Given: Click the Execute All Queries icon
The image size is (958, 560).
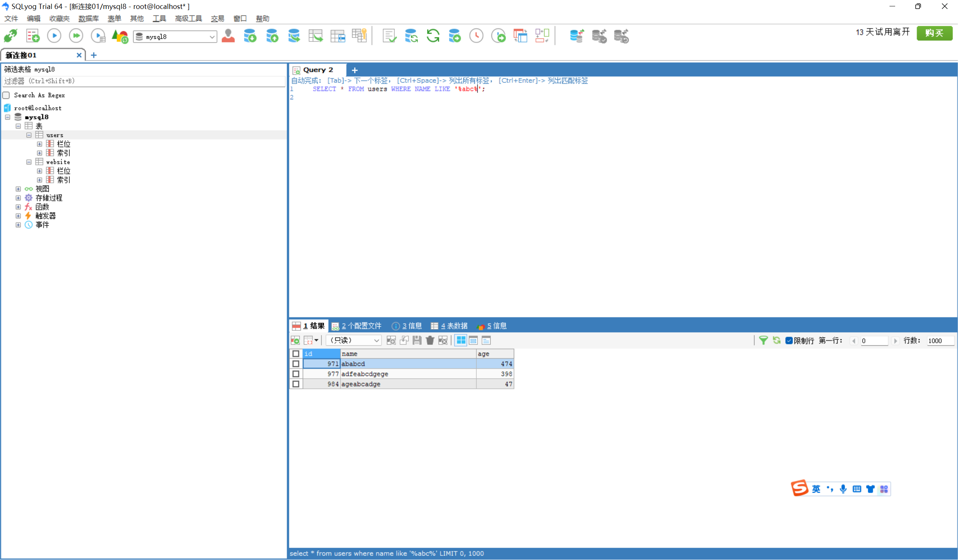Looking at the screenshot, I should pos(76,36).
